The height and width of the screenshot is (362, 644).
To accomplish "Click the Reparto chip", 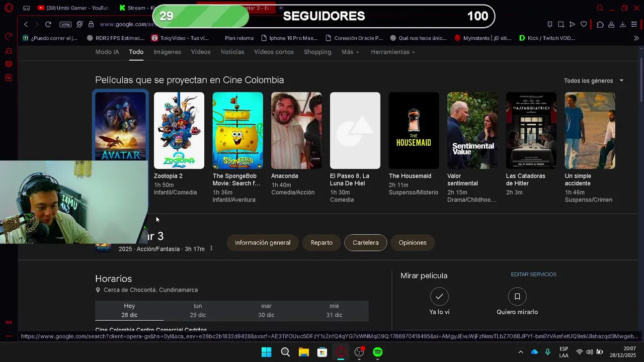I will [x=321, y=242].
